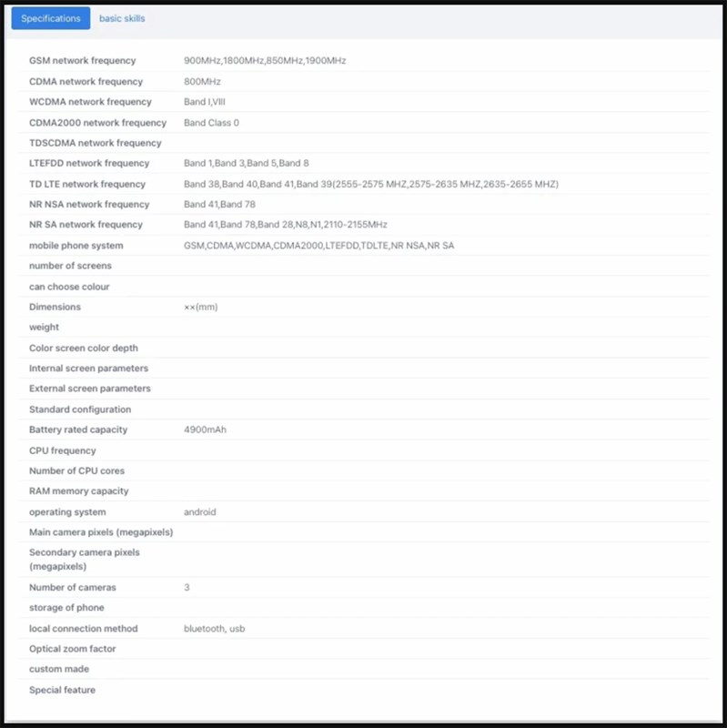Click the Number of cameras value 3
The image size is (727, 728).
tap(187, 588)
